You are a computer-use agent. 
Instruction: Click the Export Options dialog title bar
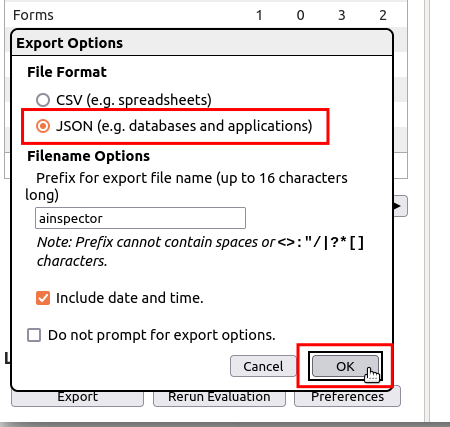(202, 43)
